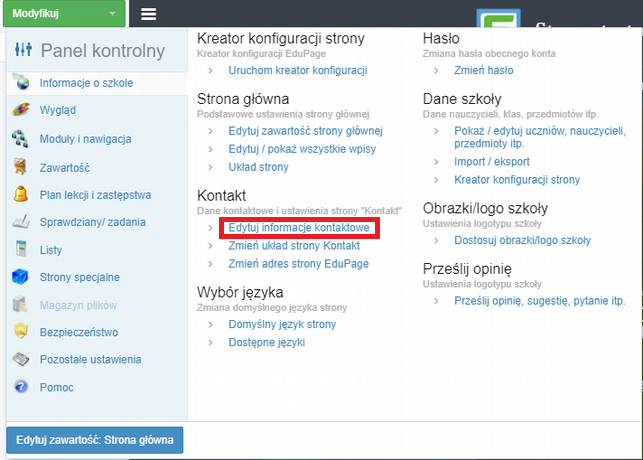Click arrow beside Zmień adres strony EduPage

[210, 264]
